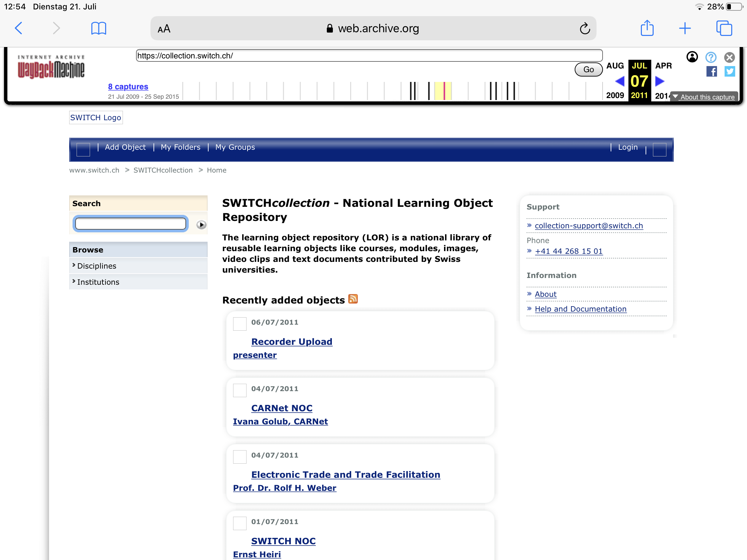The image size is (747, 560).
Task: Open the Wayback Machine logo
Action: click(51, 67)
